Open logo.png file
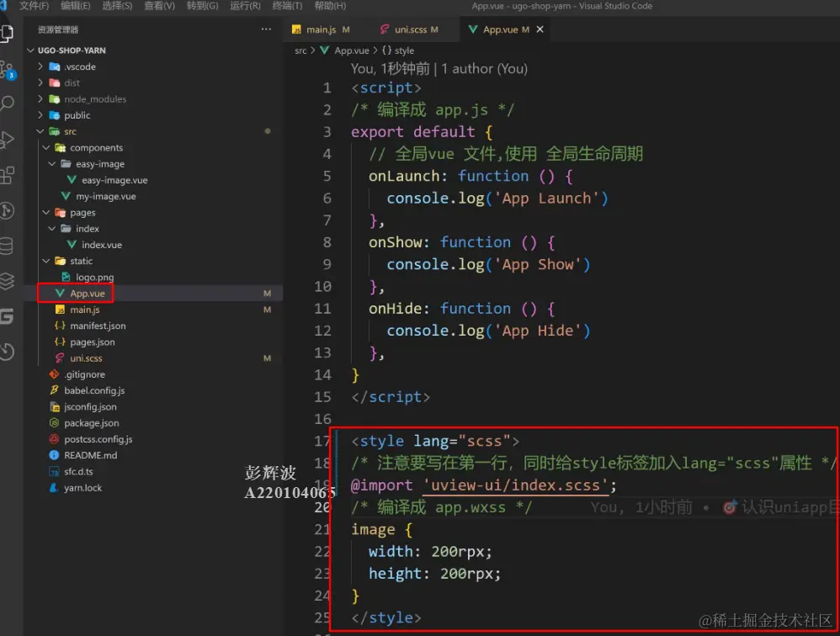The height and width of the screenshot is (636, 840). tap(152, 278)
